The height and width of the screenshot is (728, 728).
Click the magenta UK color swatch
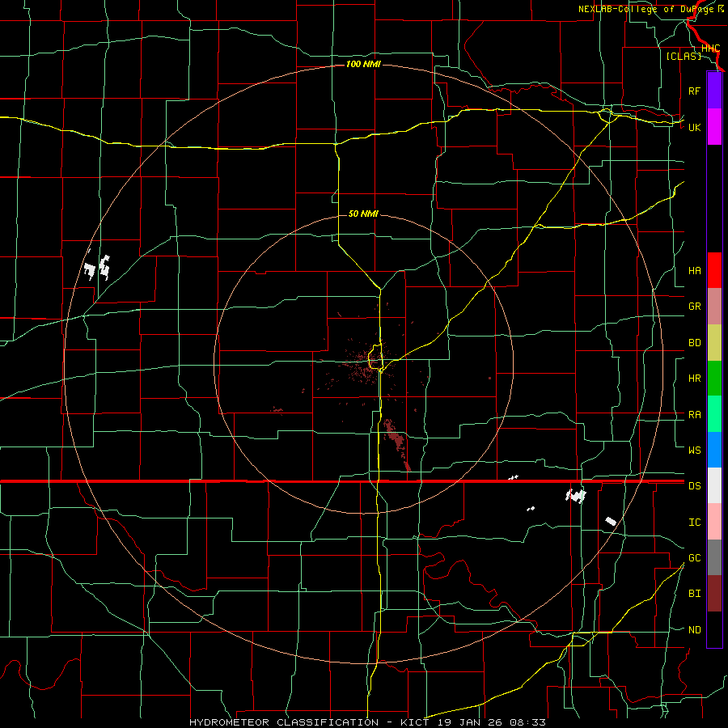tap(714, 127)
